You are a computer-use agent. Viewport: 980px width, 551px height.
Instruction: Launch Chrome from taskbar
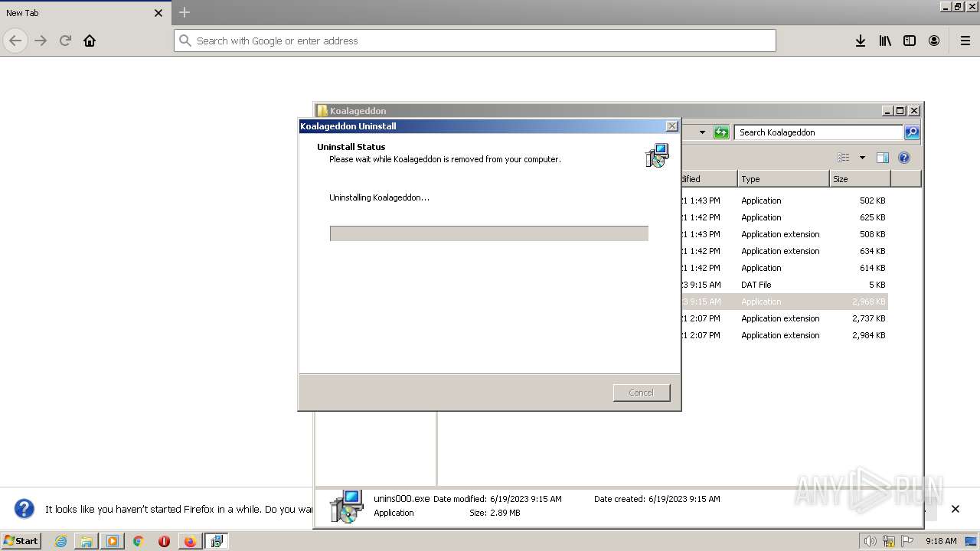[x=139, y=541]
